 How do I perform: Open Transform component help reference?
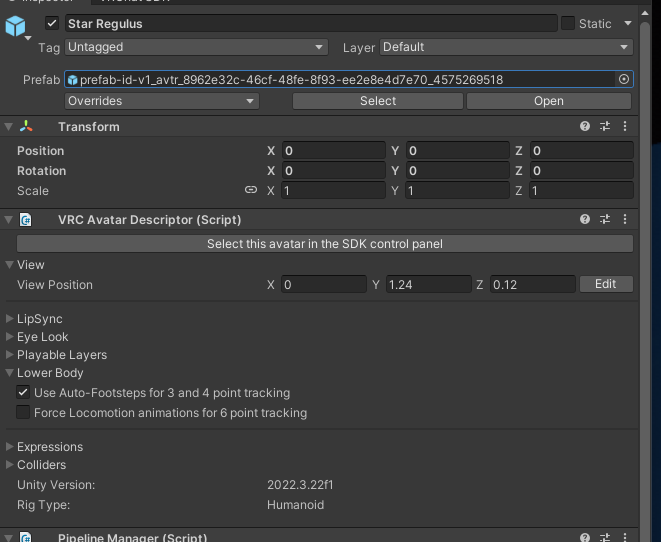585,126
